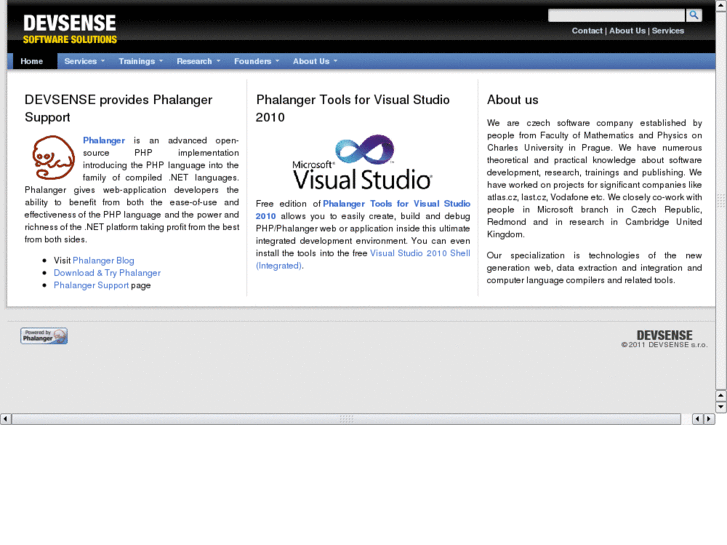Click the horizontal scrollbar right arrow

click(709, 419)
